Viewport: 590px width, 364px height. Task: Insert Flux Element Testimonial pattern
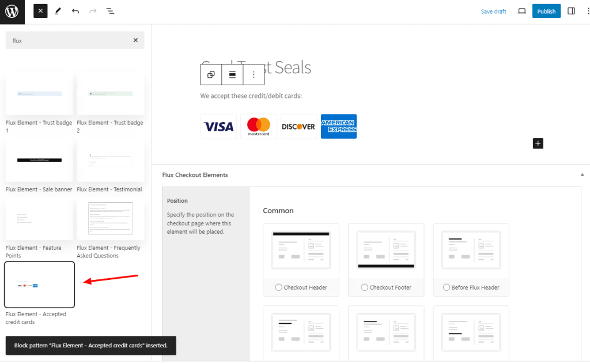[x=110, y=160]
